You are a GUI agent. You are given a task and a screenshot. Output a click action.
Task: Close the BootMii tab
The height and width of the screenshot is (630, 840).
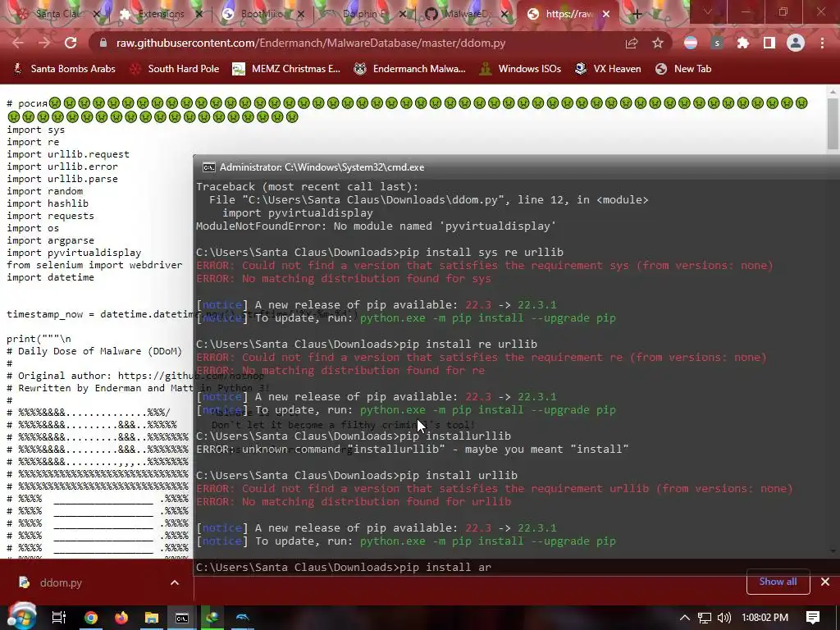point(300,15)
